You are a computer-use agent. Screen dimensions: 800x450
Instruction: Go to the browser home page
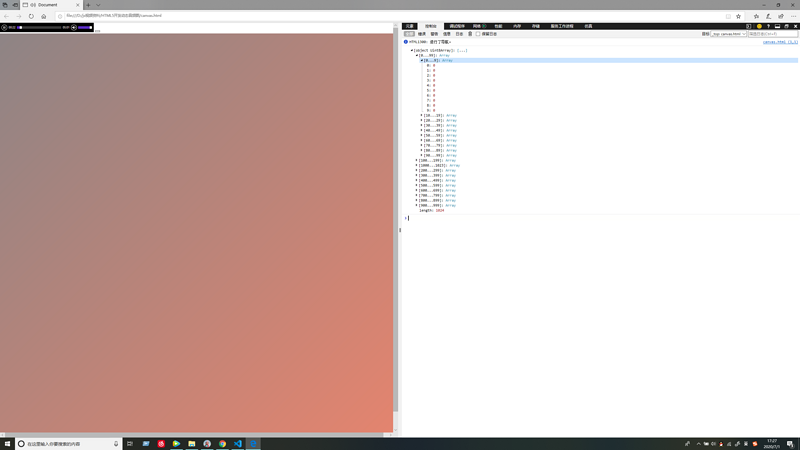tap(44, 16)
